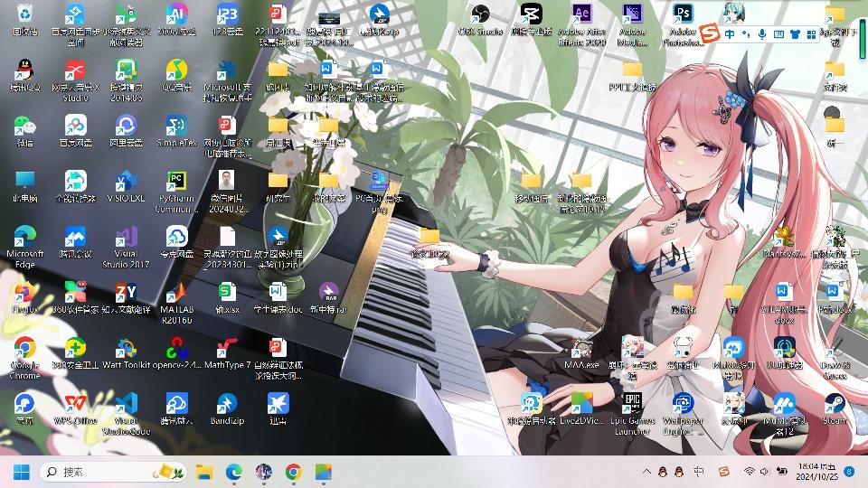
Task: Click the Sogou S logo on input toolbar
Action: coord(709,33)
